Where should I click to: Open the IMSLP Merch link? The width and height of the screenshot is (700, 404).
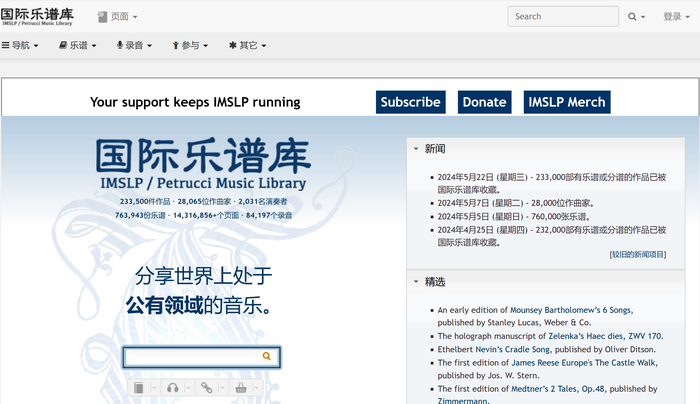pos(566,102)
